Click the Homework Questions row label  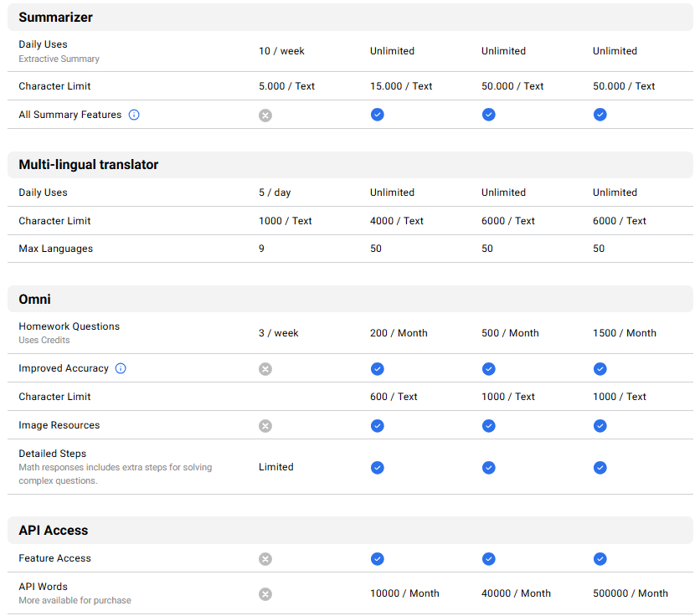coord(69,326)
